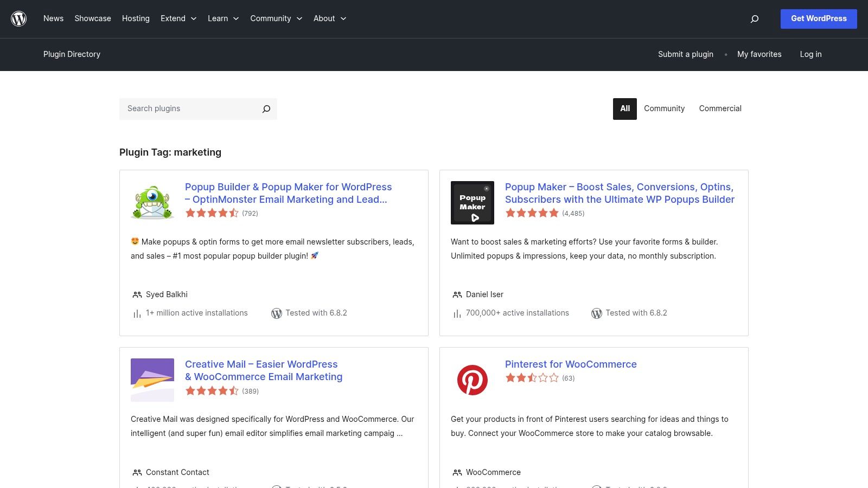Viewport: 868px width, 488px height.
Task: Open My favorites
Action: pos(759,54)
